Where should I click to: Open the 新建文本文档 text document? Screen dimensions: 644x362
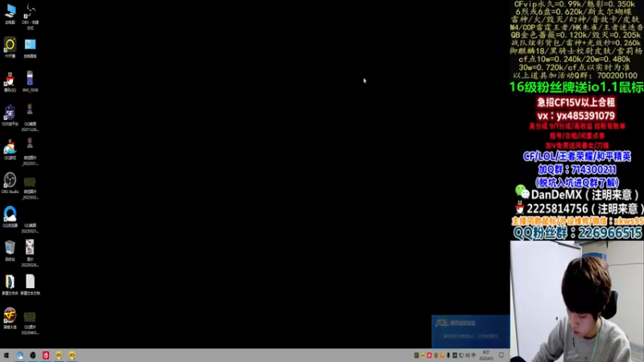tap(30, 285)
